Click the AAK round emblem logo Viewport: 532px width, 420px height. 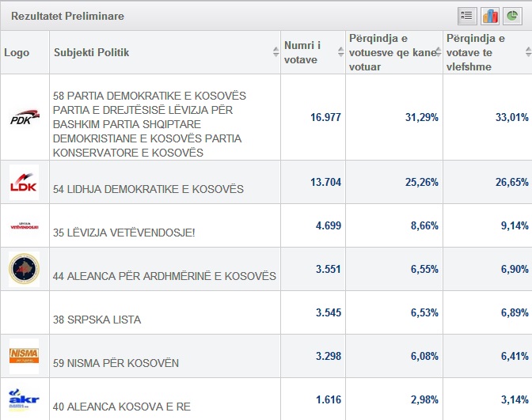[24, 269]
